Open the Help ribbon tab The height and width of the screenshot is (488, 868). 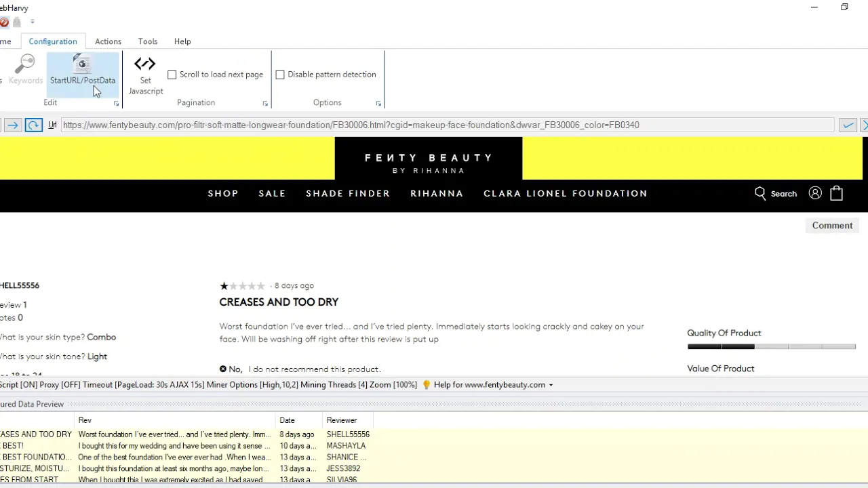(x=182, y=41)
